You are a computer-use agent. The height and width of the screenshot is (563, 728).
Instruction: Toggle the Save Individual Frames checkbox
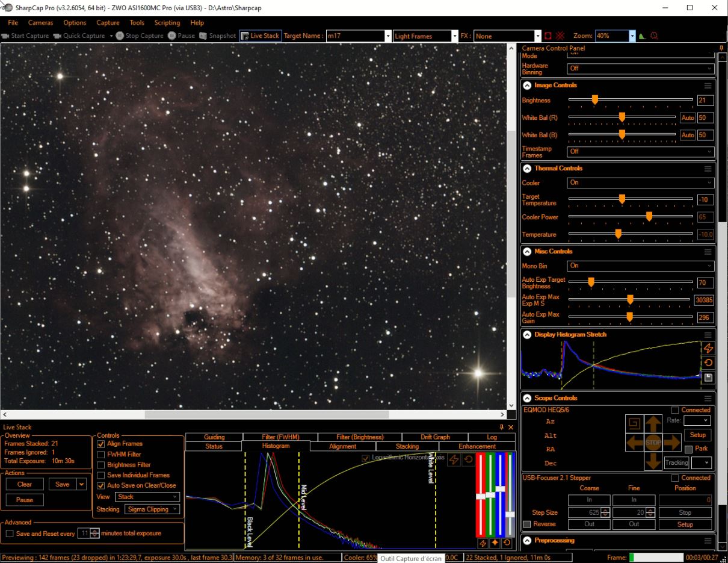pyautogui.click(x=101, y=475)
